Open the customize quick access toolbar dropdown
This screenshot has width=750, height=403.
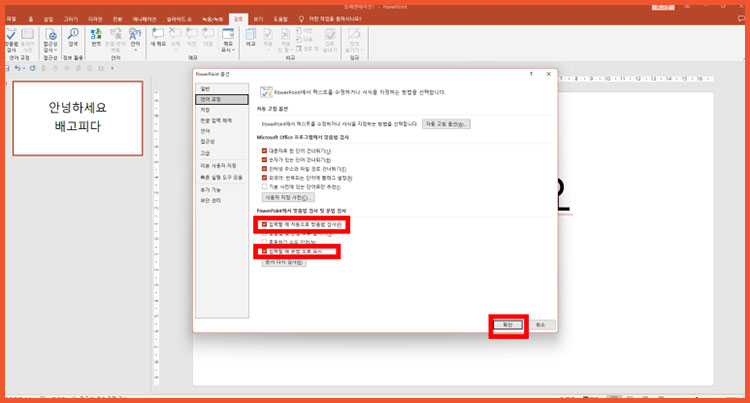pyautogui.click(x=112, y=68)
